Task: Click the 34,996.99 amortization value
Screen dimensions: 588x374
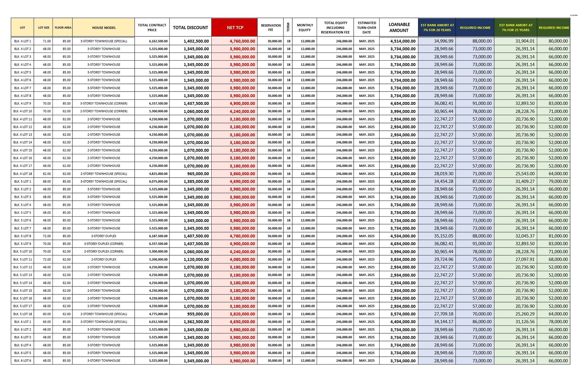Action: pyautogui.click(x=444, y=41)
